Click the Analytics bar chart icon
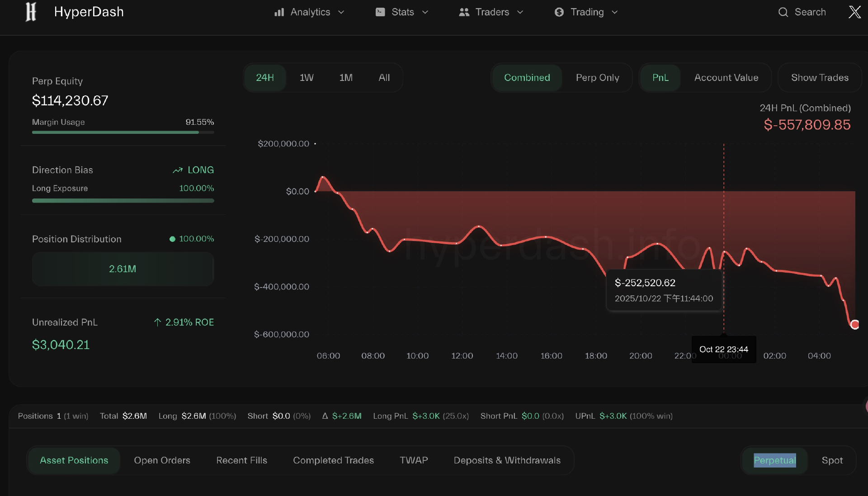Viewport: 868px width, 496px height. click(279, 12)
